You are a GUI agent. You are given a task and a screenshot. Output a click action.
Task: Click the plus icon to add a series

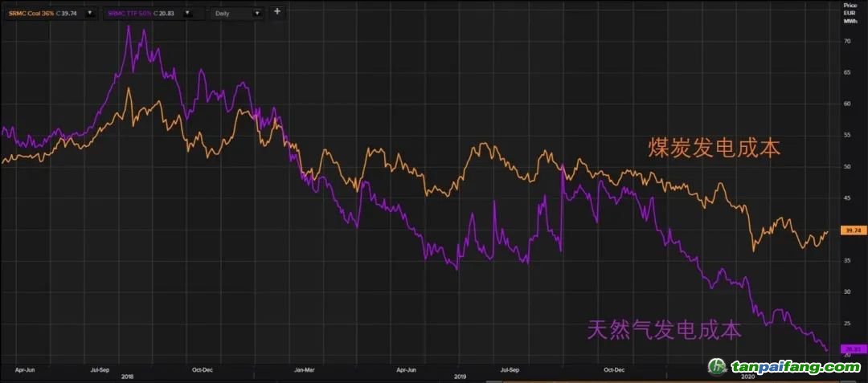coord(277,12)
